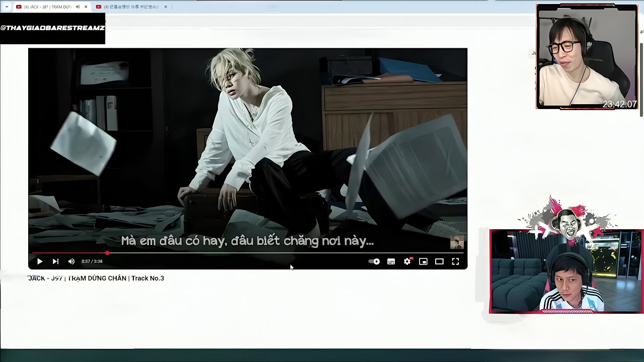Screen dimensions: 644x362
Task: Skip to the next video
Action: coord(55,261)
